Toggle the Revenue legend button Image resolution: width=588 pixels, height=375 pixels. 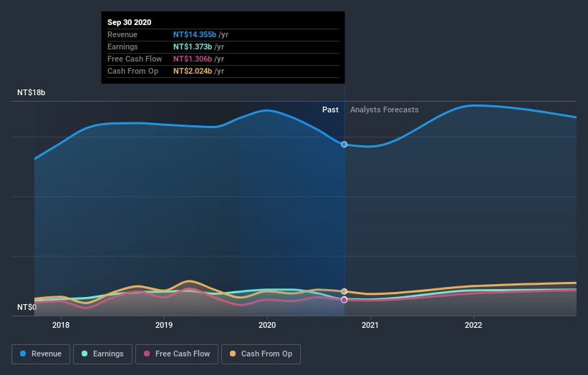pos(41,354)
